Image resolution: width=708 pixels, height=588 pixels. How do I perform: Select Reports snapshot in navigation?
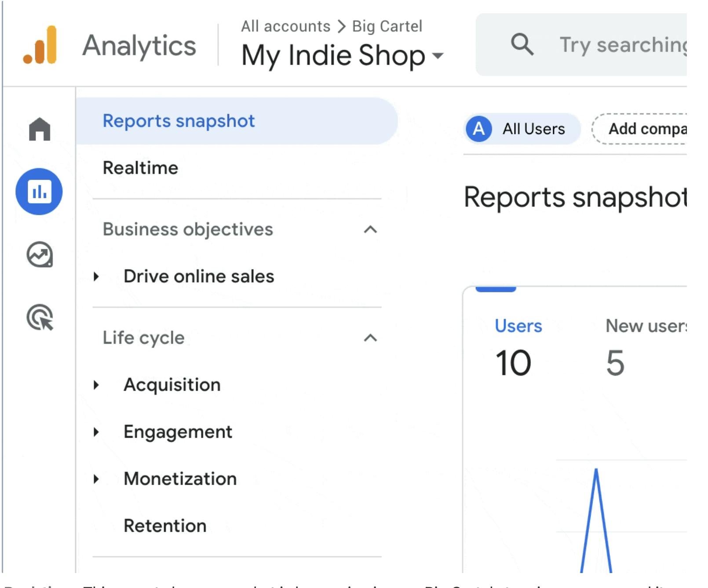[237, 121]
